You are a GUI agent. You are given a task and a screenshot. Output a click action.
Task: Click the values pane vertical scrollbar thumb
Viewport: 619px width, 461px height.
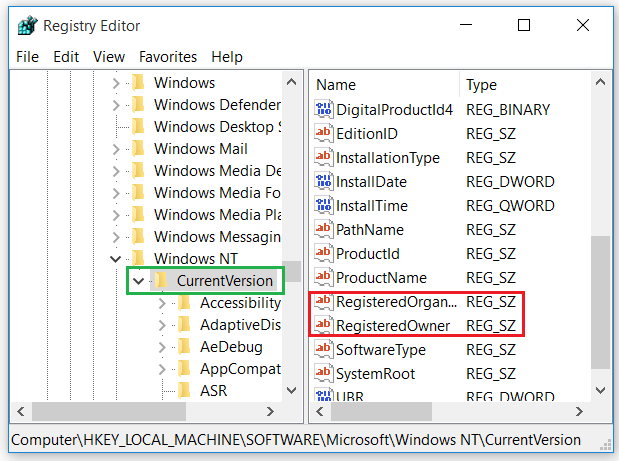pyautogui.click(x=600, y=302)
